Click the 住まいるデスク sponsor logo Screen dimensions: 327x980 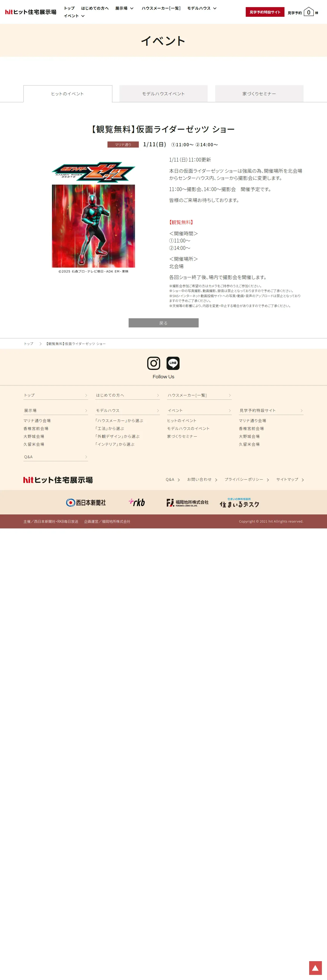click(239, 502)
